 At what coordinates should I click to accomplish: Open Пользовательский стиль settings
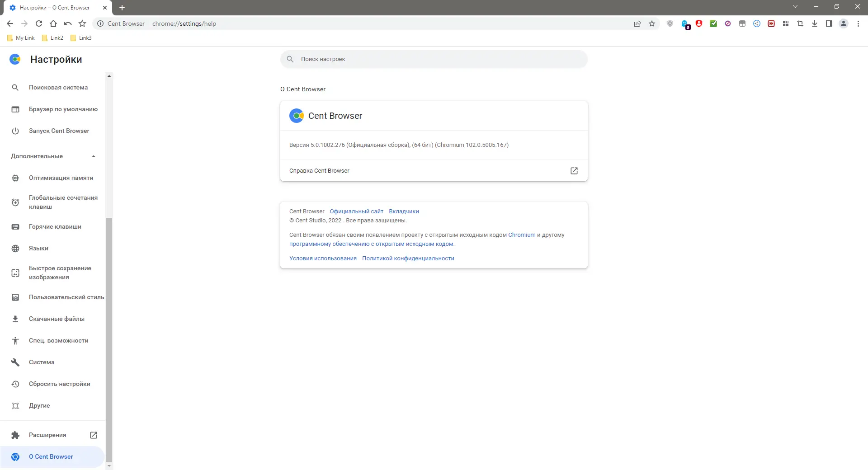[x=53, y=297]
